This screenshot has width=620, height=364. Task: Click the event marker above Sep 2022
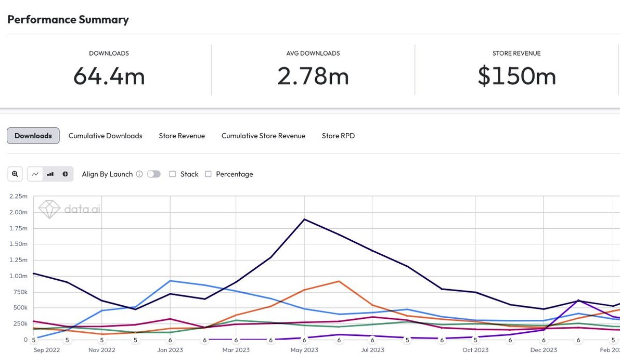tap(34, 340)
